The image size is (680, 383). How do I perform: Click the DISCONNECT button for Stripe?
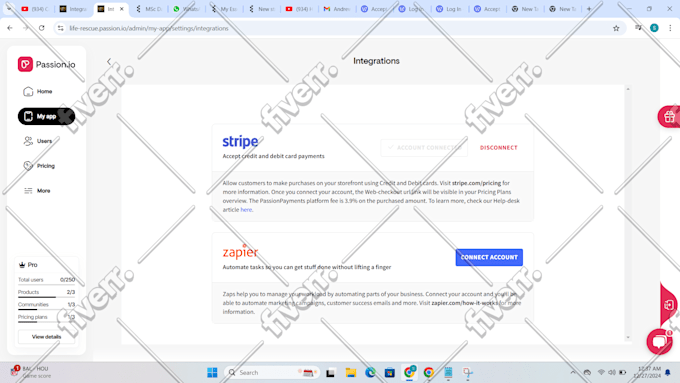(x=498, y=147)
